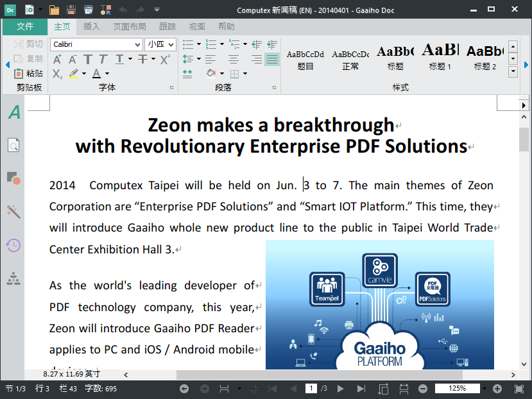Apply the 标题 2 heading style
The image size is (532, 399).
click(485, 57)
